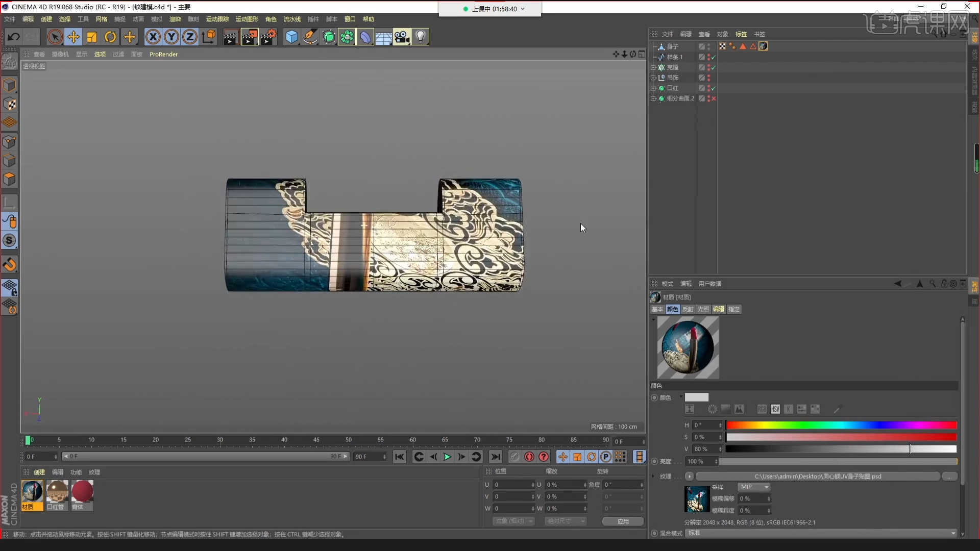This screenshot has width=980, height=551.
Task: Play the animation forward
Action: click(447, 457)
